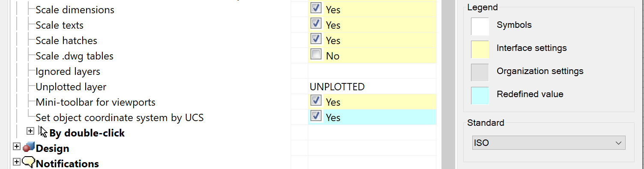Uncheck the Scale texts checkbox
The image size is (644, 169).
pyautogui.click(x=316, y=24)
